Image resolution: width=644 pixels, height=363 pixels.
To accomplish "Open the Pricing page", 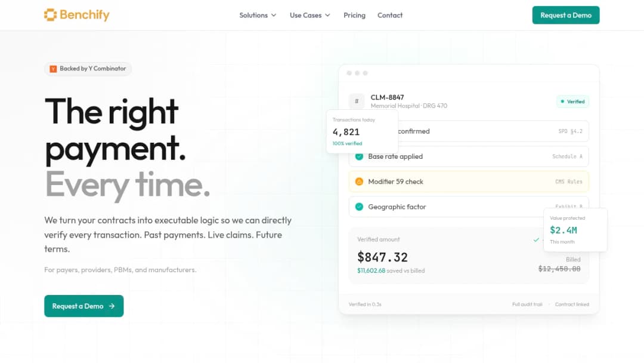I will pyautogui.click(x=354, y=15).
